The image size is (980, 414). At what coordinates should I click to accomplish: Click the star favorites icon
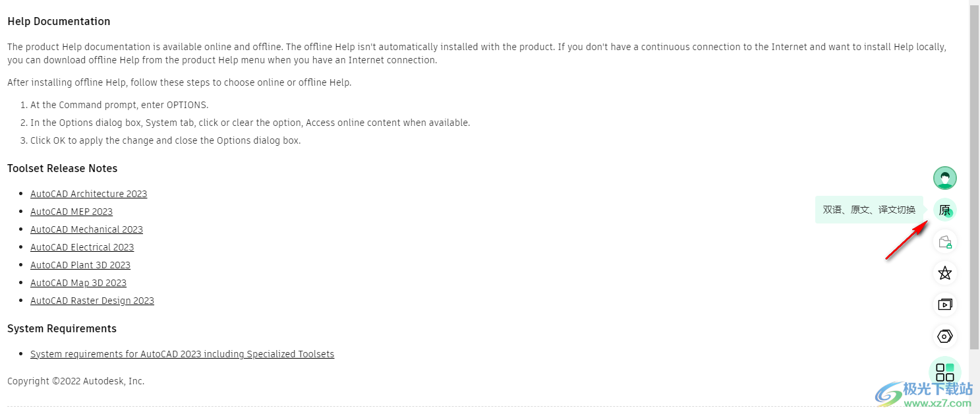pos(944,273)
